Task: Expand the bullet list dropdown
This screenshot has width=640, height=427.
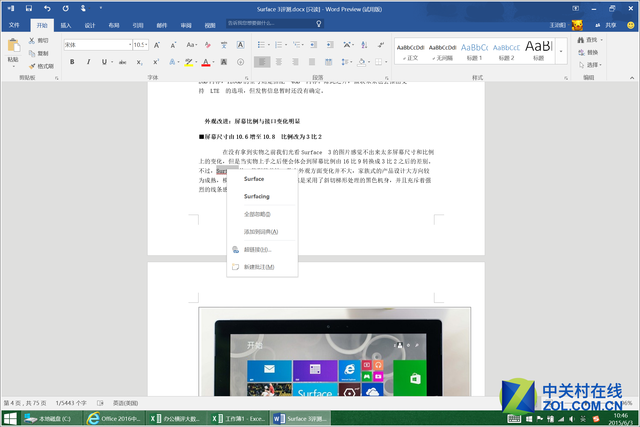Action: 269,45
